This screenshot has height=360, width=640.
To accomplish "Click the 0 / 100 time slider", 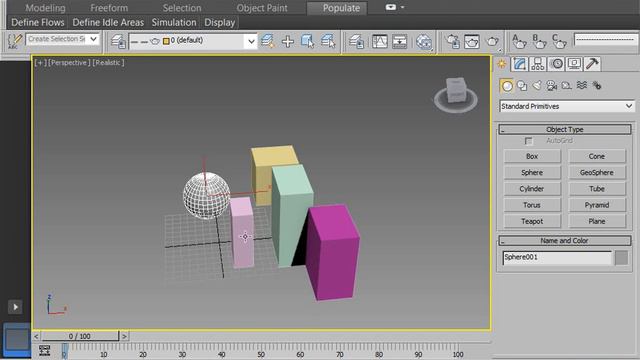I will (80, 336).
